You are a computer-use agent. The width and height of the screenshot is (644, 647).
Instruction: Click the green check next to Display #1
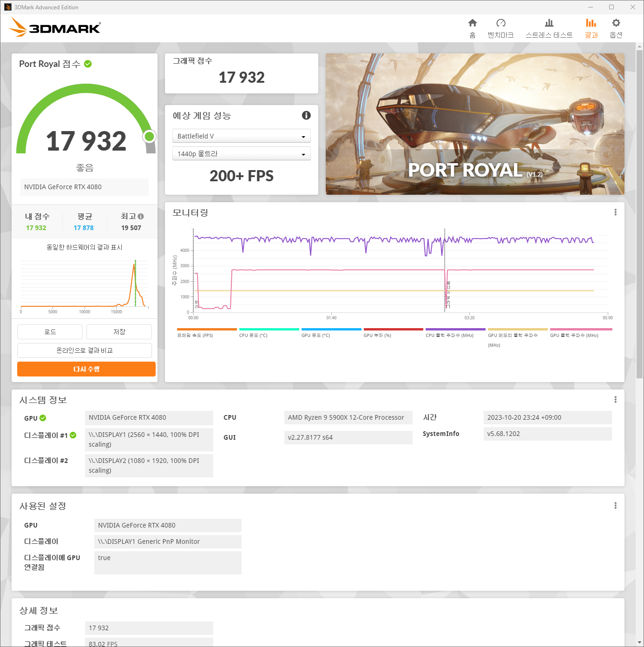click(73, 435)
